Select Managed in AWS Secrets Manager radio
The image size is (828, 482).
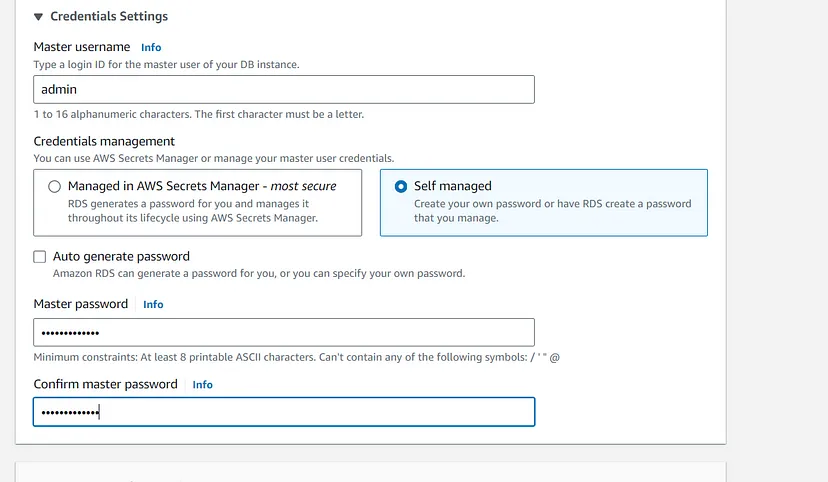click(54, 186)
